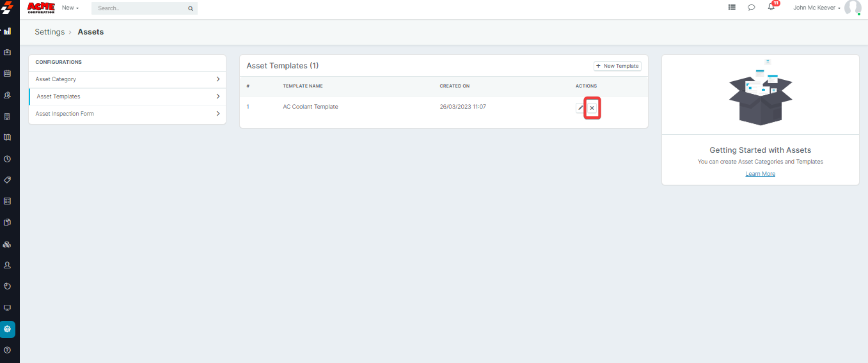Open the bar chart dashboard icon in sidebar
The width and height of the screenshot is (868, 363).
coord(7,31)
